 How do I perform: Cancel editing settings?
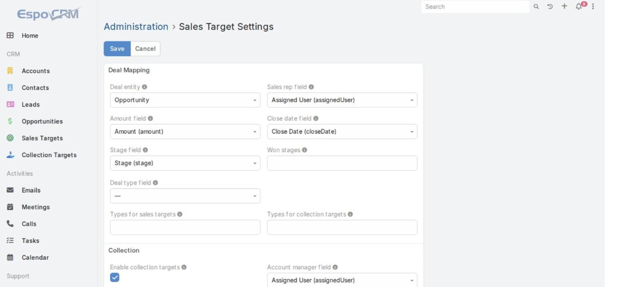145,49
